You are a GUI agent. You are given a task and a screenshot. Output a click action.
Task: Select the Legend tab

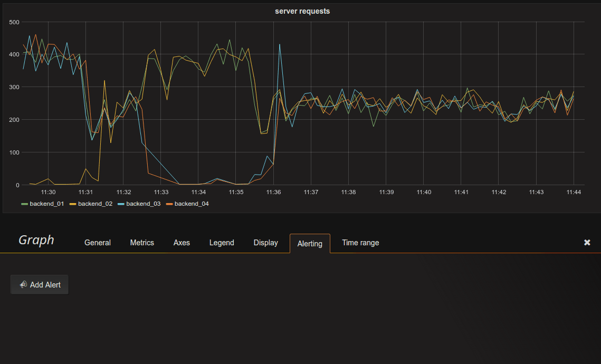coord(222,243)
